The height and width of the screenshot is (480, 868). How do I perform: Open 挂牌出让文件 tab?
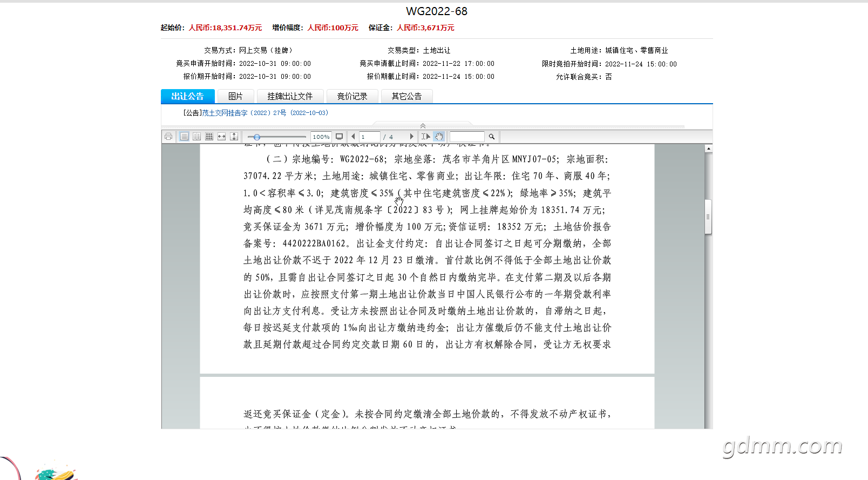(290, 96)
